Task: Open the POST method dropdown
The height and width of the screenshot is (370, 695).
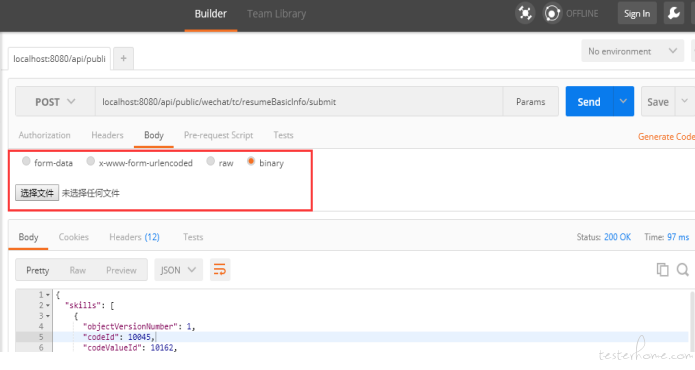Action: [x=55, y=102]
